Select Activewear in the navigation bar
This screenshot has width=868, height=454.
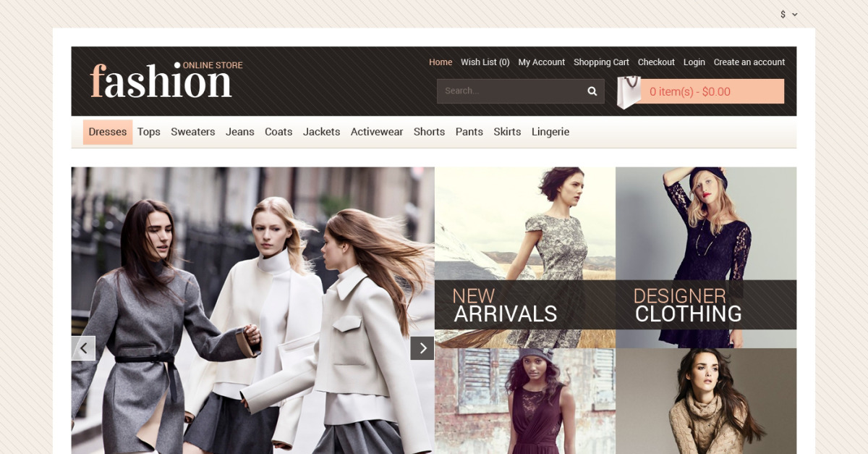tap(377, 132)
